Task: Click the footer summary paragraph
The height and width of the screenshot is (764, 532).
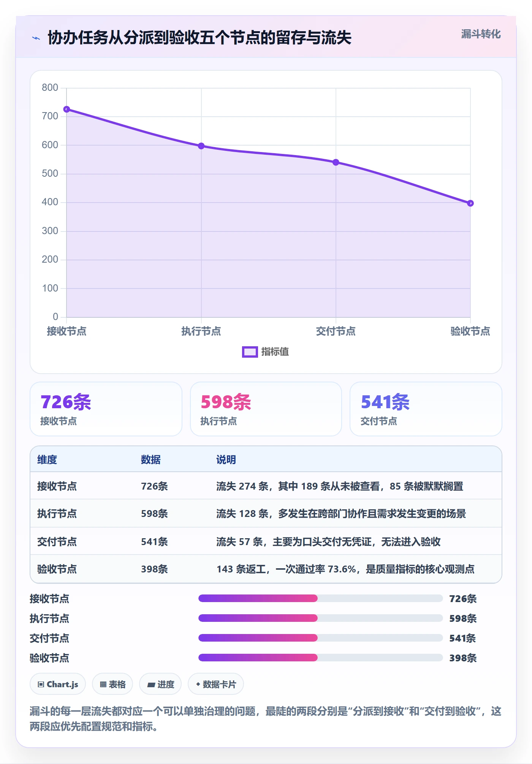Action: pyautogui.click(x=266, y=719)
